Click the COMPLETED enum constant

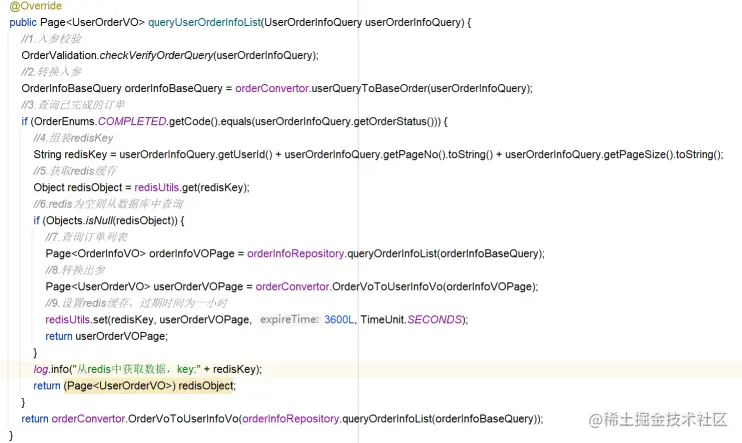[x=132, y=122]
